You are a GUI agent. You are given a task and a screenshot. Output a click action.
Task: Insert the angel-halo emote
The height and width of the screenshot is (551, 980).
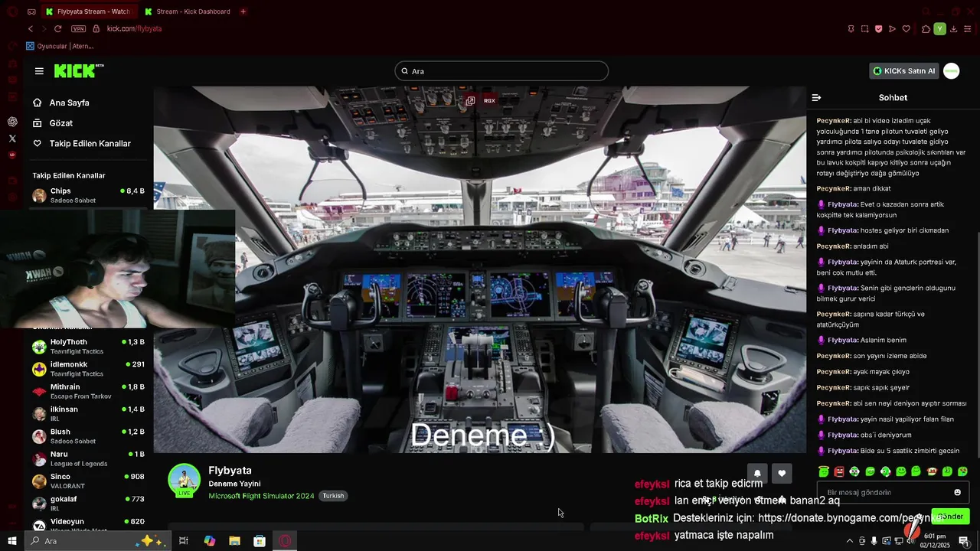pyautogui.click(x=824, y=471)
